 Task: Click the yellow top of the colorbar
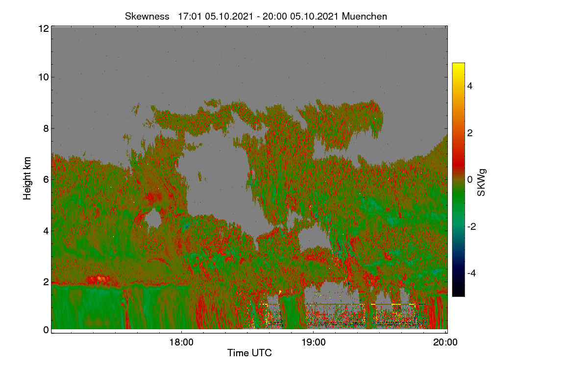tap(458, 67)
